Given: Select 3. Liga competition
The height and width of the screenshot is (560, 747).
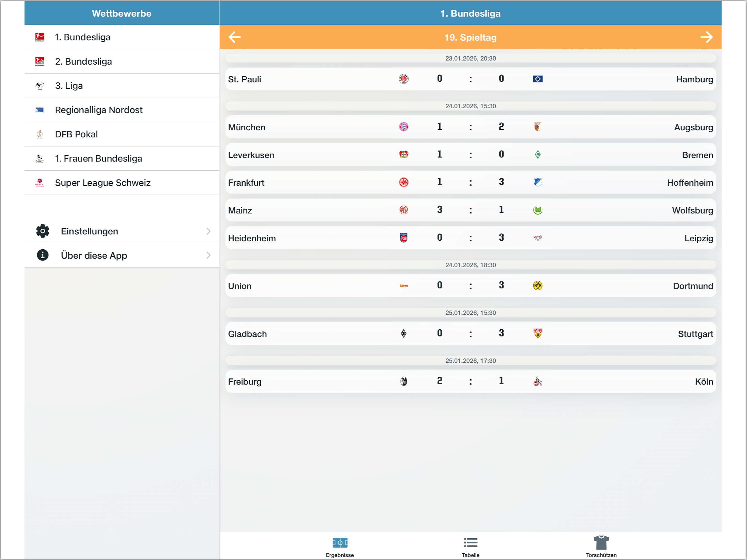Looking at the screenshot, I should click(x=122, y=86).
